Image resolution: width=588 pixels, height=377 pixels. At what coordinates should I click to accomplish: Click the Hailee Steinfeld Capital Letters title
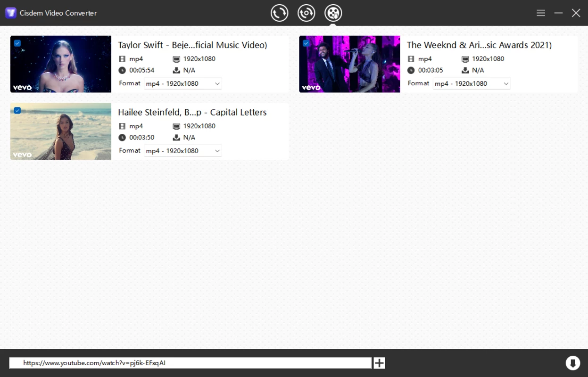[192, 112]
